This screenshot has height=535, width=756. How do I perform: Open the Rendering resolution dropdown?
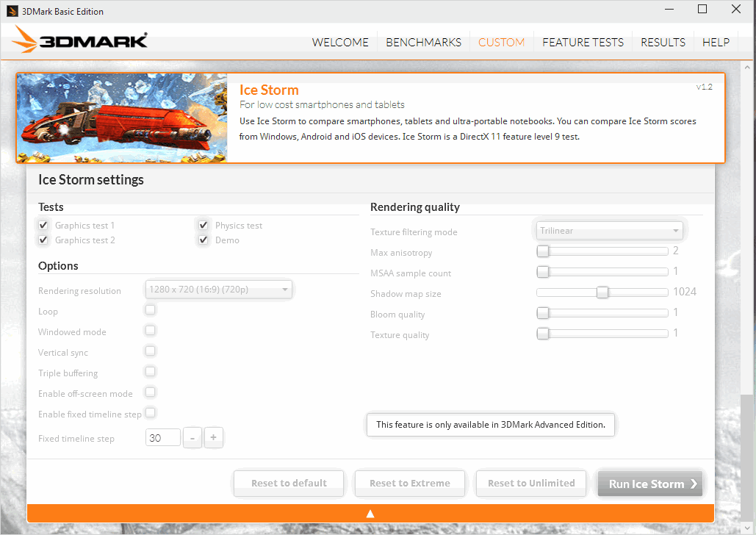point(219,290)
